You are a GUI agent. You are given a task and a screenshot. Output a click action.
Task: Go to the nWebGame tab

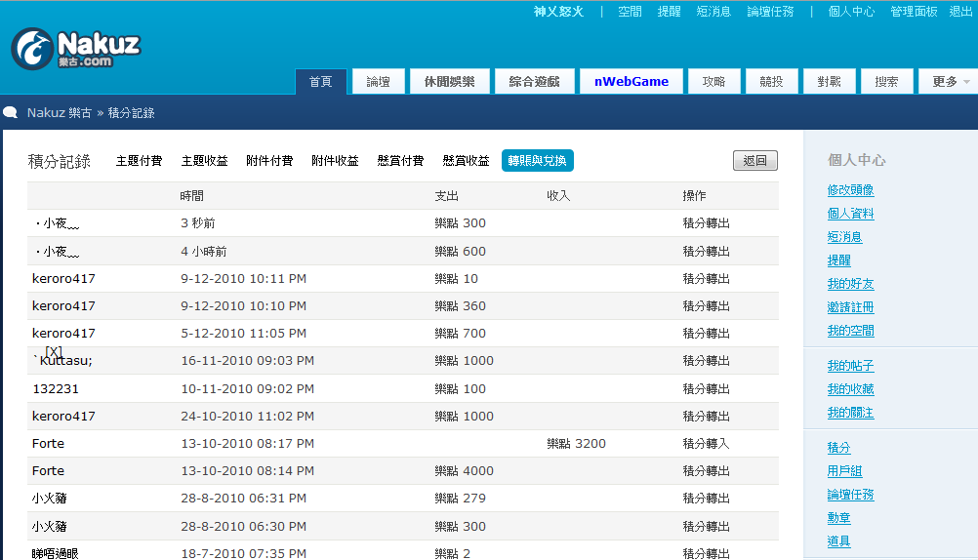[631, 82]
